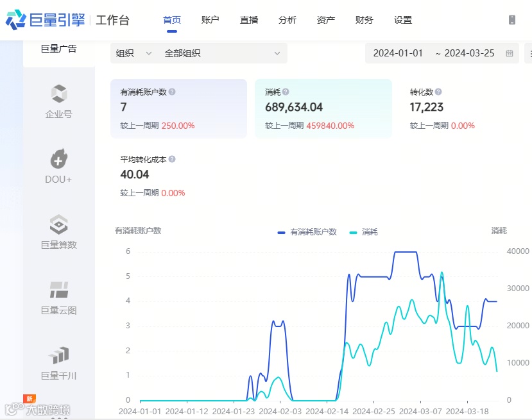Click chart x-axis label 2024-03-07
Image resolution: width=532 pixels, height=420 pixels.
click(x=420, y=412)
